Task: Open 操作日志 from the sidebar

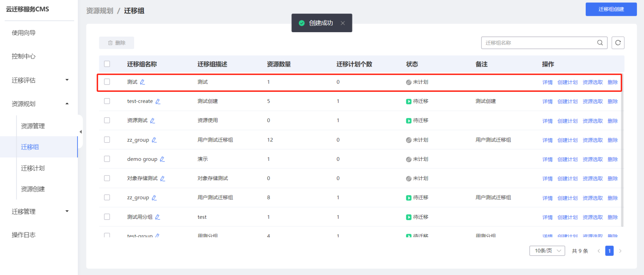Action: click(24, 235)
